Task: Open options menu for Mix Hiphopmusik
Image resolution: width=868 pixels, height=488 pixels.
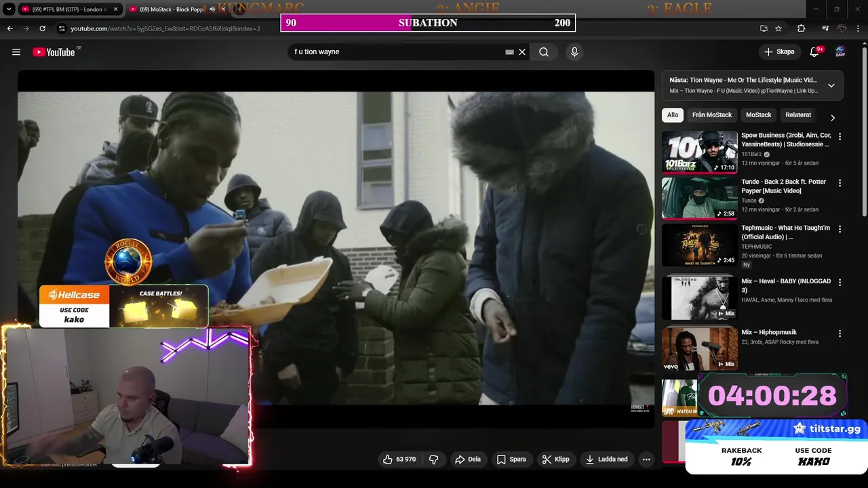Action: (x=840, y=333)
